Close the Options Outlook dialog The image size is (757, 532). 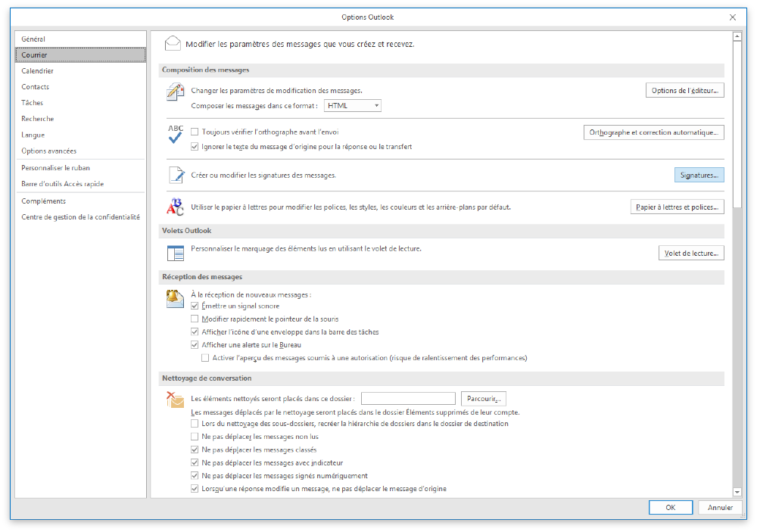(x=732, y=17)
